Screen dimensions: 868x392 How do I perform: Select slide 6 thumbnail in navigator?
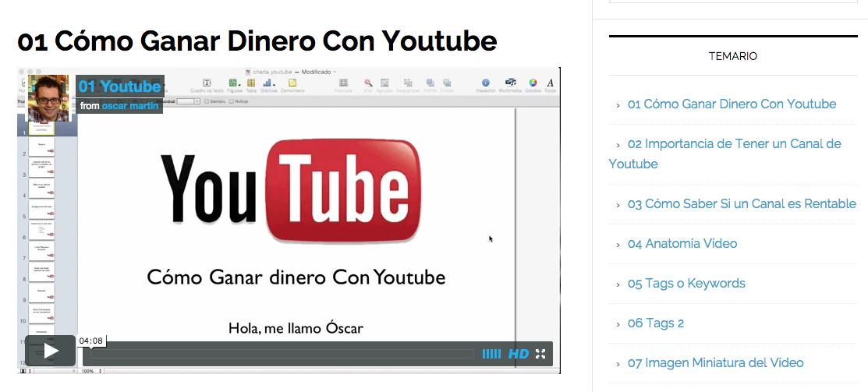point(42,231)
